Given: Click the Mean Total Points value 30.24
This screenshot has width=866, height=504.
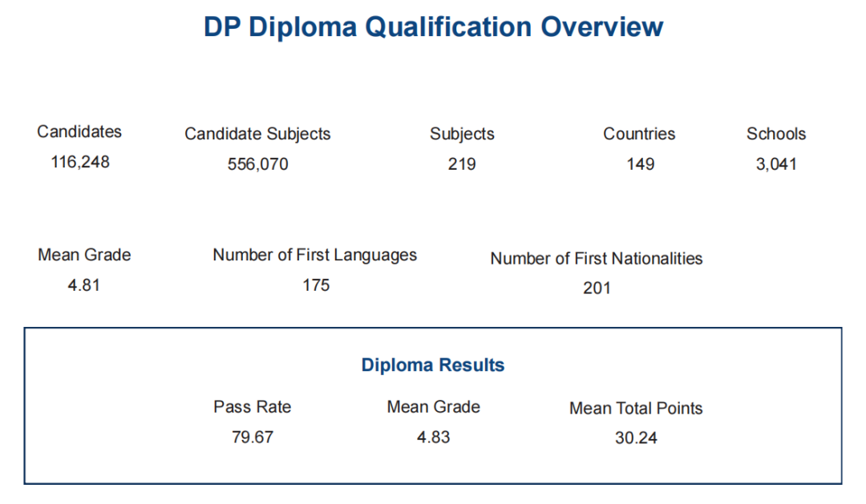Looking at the screenshot, I should (636, 437).
